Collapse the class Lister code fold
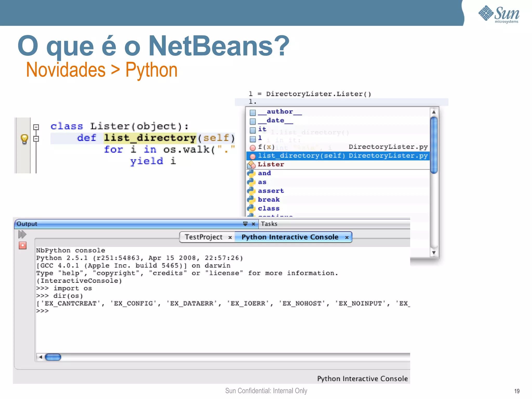Screen dimensions: 532x399 pos(36,127)
